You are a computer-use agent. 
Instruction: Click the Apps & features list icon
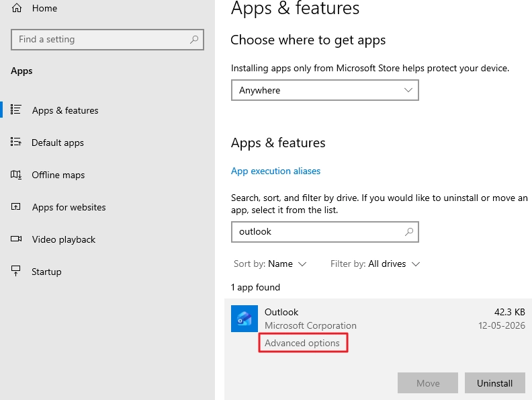(x=16, y=110)
